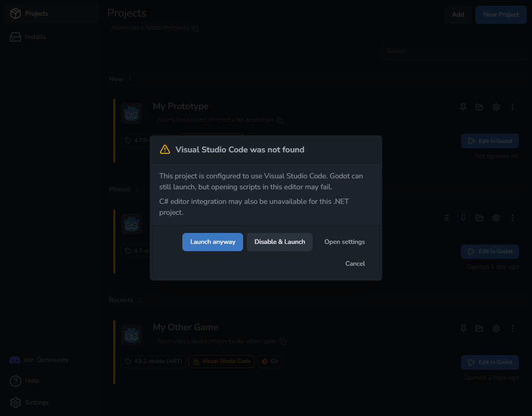Screen dimensions: 532x416
Task: Open My Prototype more options menu
Action: [512, 107]
